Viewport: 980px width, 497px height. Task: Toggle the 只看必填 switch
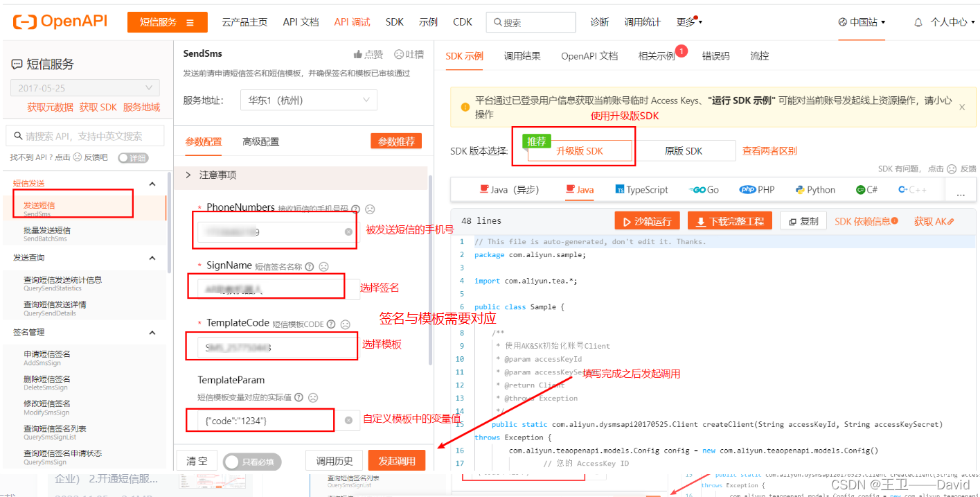[x=252, y=462]
